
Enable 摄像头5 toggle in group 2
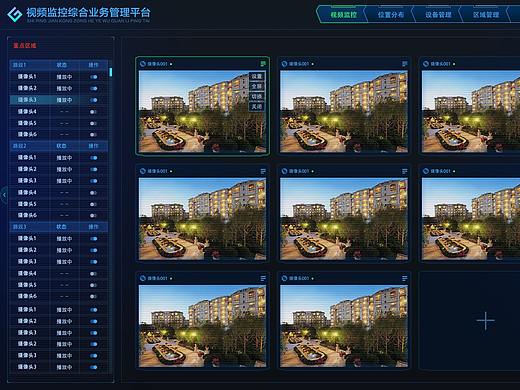93,204
